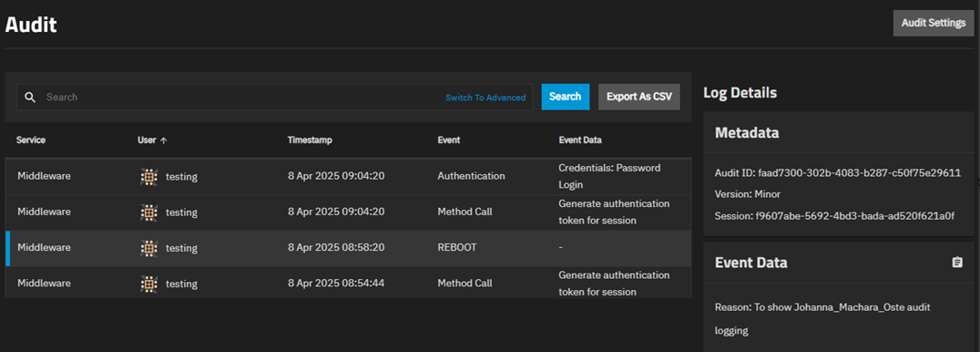
Task: Sort by Event column header
Action: (449, 140)
